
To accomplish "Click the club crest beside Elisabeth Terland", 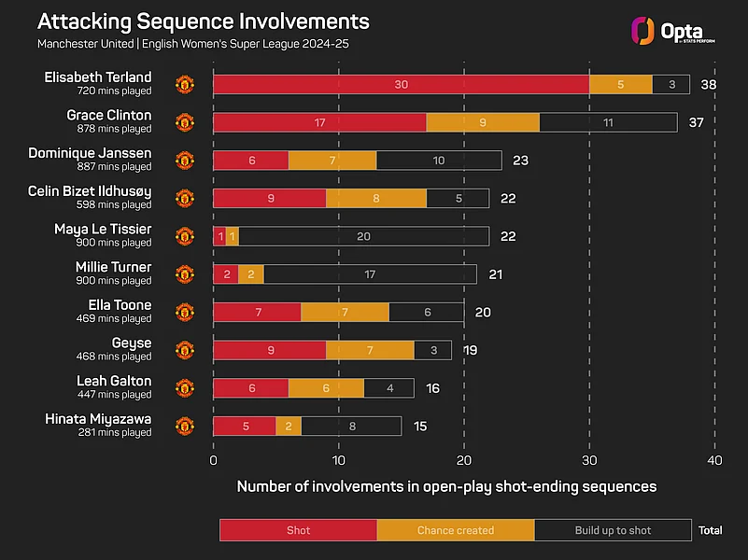I will [185, 84].
